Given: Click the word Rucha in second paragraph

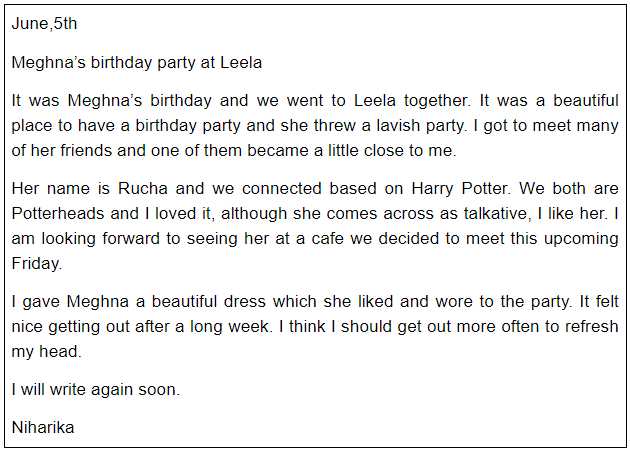Looking at the screenshot, I should [x=143, y=189].
